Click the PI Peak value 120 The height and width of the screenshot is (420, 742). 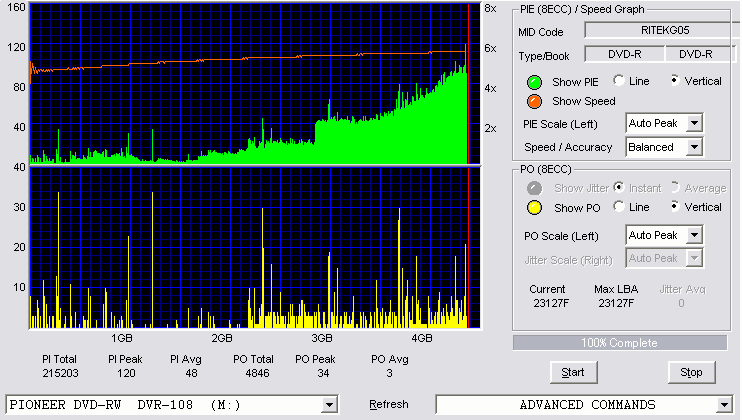point(126,373)
